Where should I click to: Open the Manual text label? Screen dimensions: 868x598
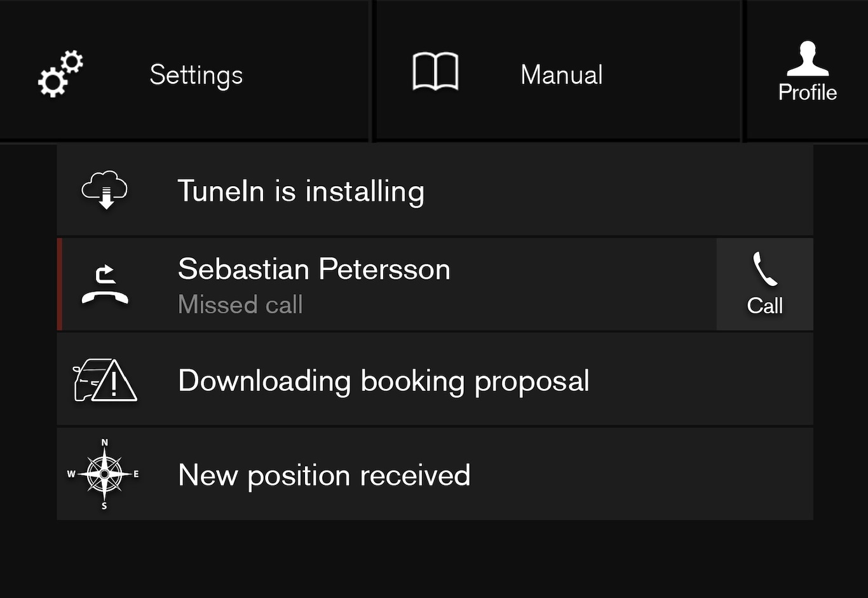pyautogui.click(x=561, y=75)
